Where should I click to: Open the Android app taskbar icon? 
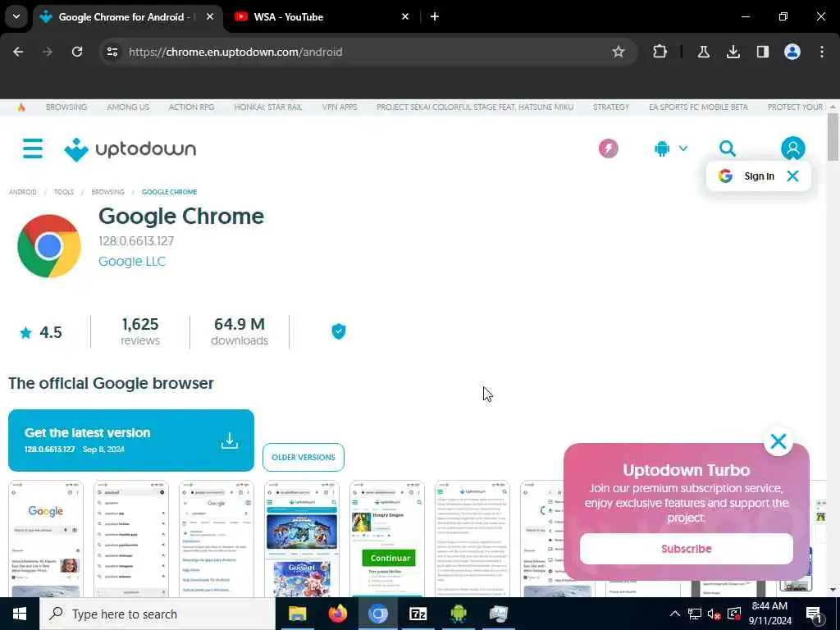458,614
